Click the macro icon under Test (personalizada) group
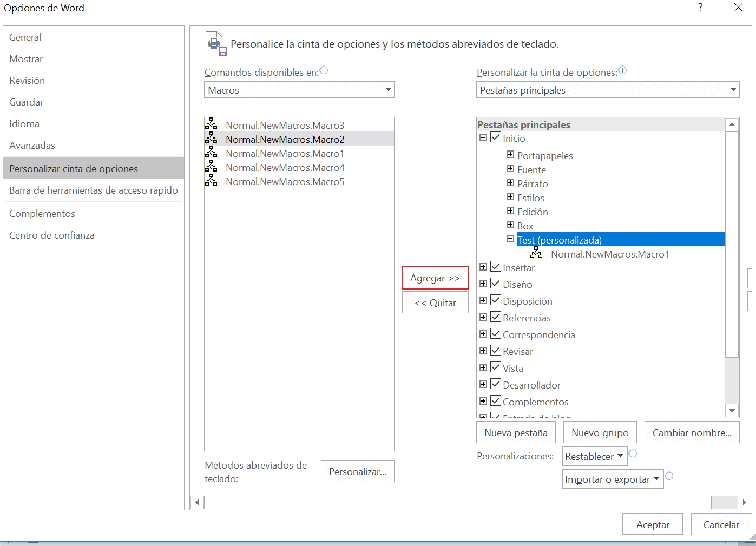The height and width of the screenshot is (546, 756). click(536, 253)
